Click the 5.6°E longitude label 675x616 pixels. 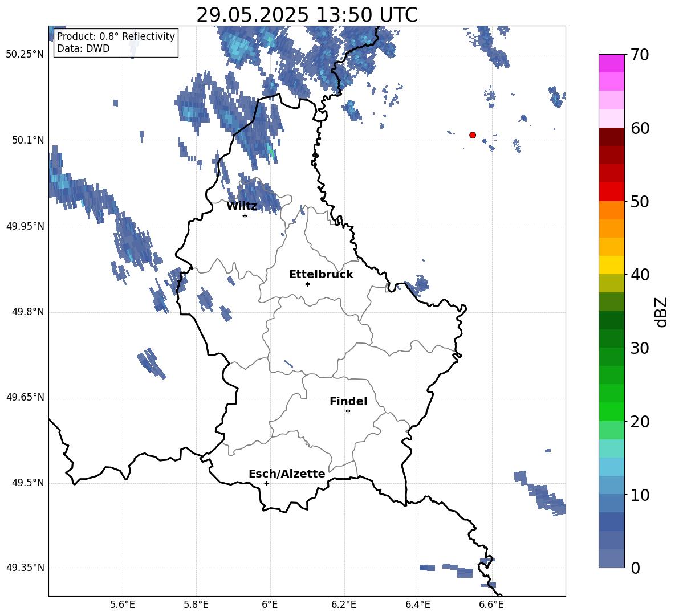pyautogui.click(x=123, y=605)
